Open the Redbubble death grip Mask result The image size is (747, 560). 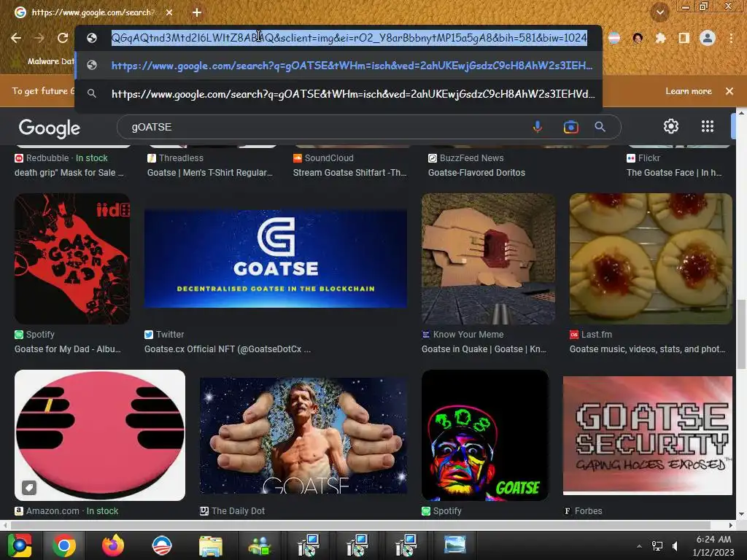(69, 172)
